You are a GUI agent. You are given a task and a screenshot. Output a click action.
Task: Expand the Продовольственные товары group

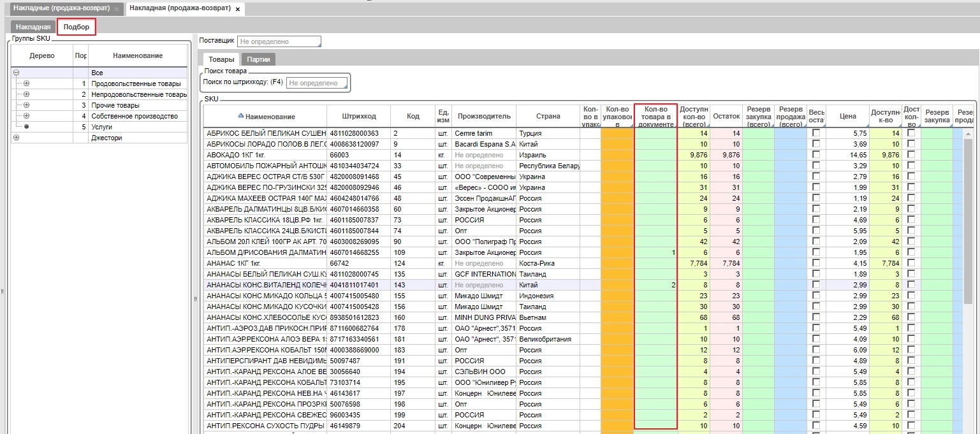tap(26, 83)
